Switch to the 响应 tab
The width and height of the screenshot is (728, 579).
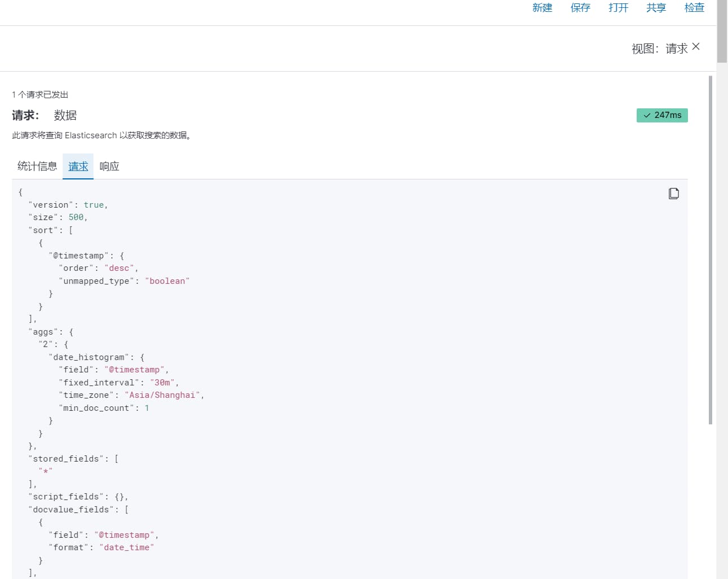coord(109,166)
